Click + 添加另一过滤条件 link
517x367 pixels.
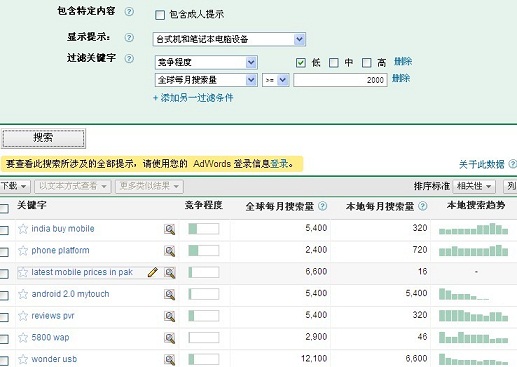193,98
